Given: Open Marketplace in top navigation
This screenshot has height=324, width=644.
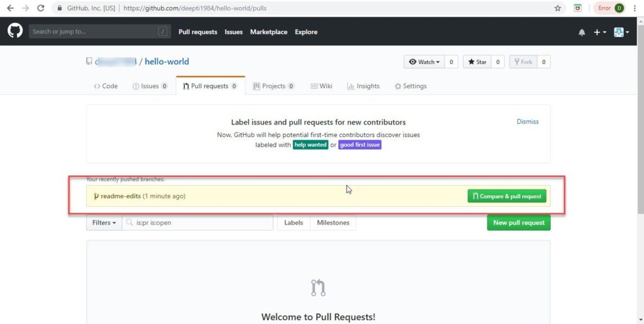Looking at the screenshot, I should tap(269, 32).
